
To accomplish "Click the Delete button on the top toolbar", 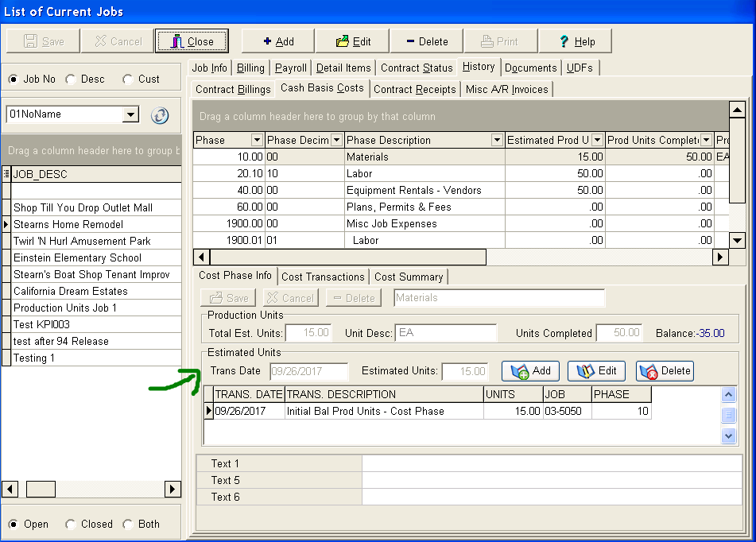I will click(427, 41).
